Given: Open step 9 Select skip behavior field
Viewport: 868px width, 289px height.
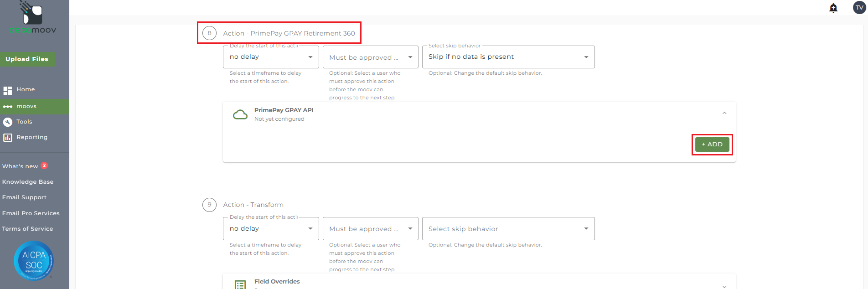Looking at the screenshot, I should pyautogui.click(x=508, y=229).
